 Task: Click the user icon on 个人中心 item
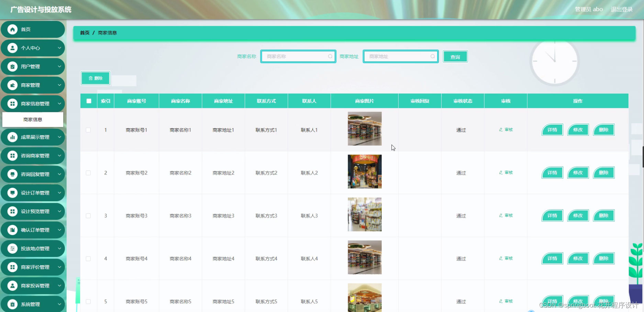[x=13, y=48]
